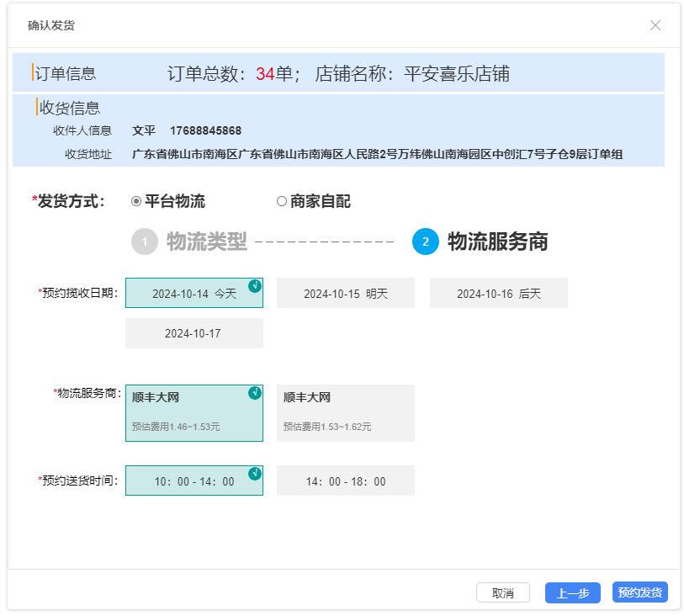Viewport: 684px width, 616px height.
Task: Select 商家自配 shipping method
Action: pos(282,202)
